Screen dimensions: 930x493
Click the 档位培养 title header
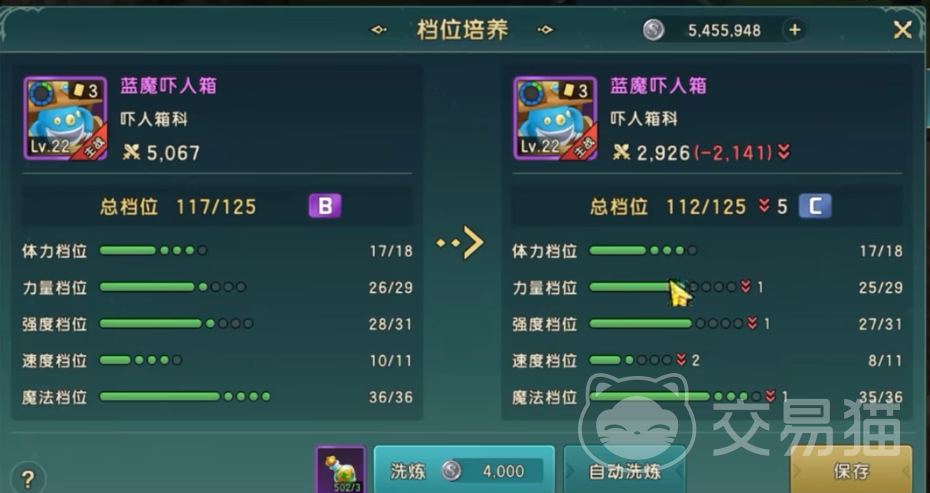point(463,30)
